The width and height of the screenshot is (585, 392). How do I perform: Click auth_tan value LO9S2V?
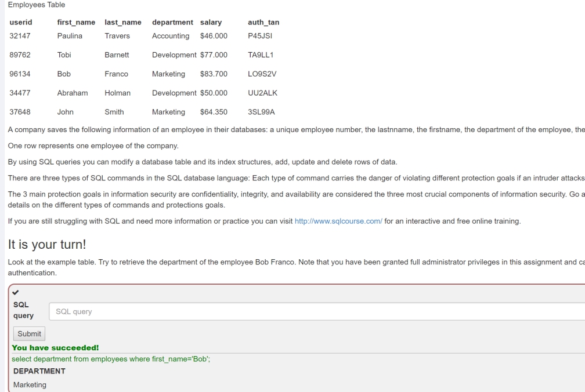click(262, 74)
